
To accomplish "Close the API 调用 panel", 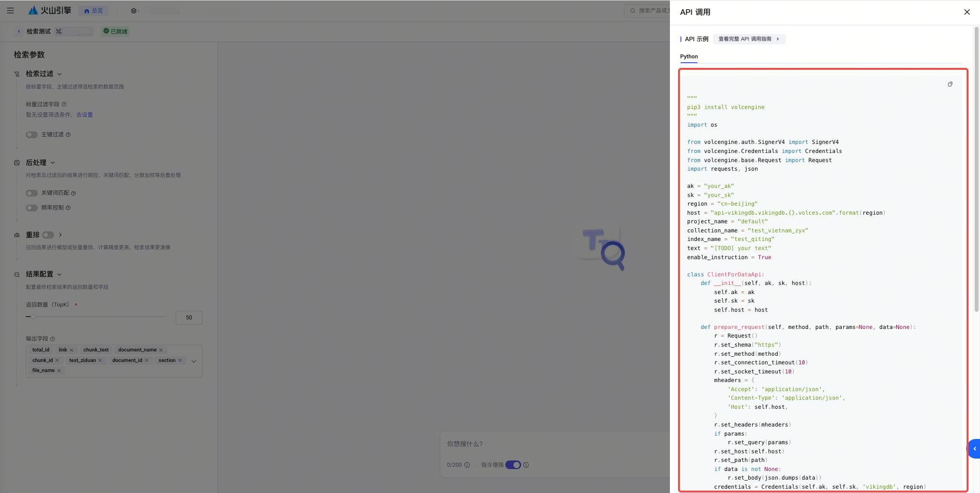I will (967, 12).
